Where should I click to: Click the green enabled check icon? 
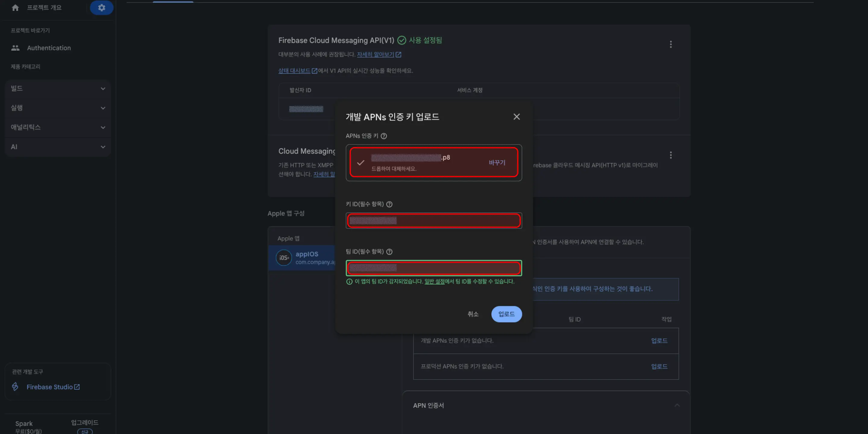tap(401, 40)
